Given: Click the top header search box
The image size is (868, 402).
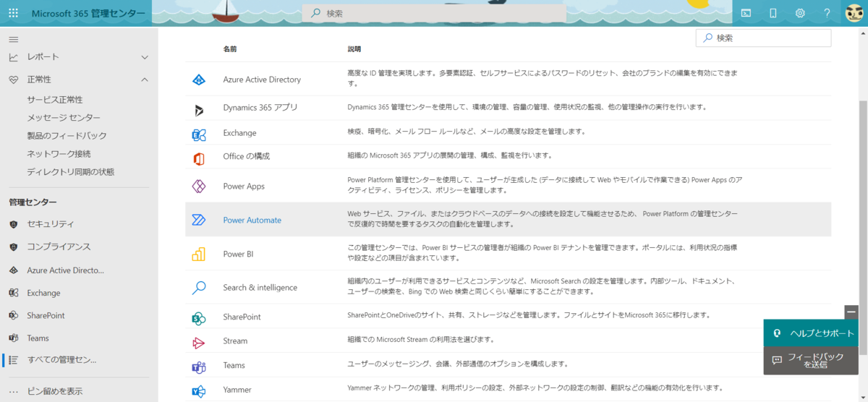Looking at the screenshot, I should pyautogui.click(x=434, y=13).
